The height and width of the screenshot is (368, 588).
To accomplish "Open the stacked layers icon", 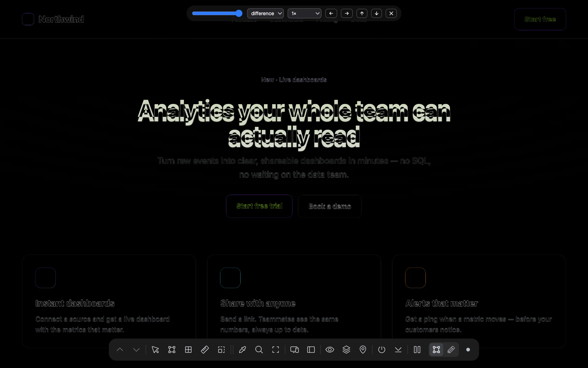I will pyautogui.click(x=346, y=350).
